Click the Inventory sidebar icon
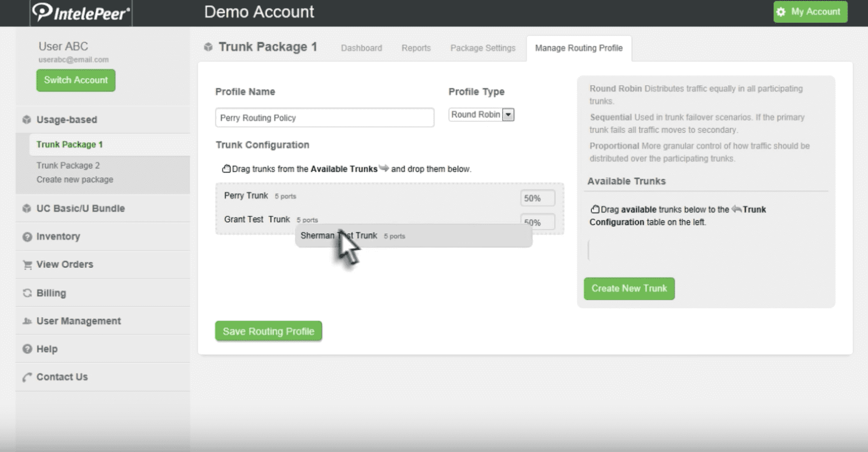The image size is (868, 452). pyautogui.click(x=27, y=236)
